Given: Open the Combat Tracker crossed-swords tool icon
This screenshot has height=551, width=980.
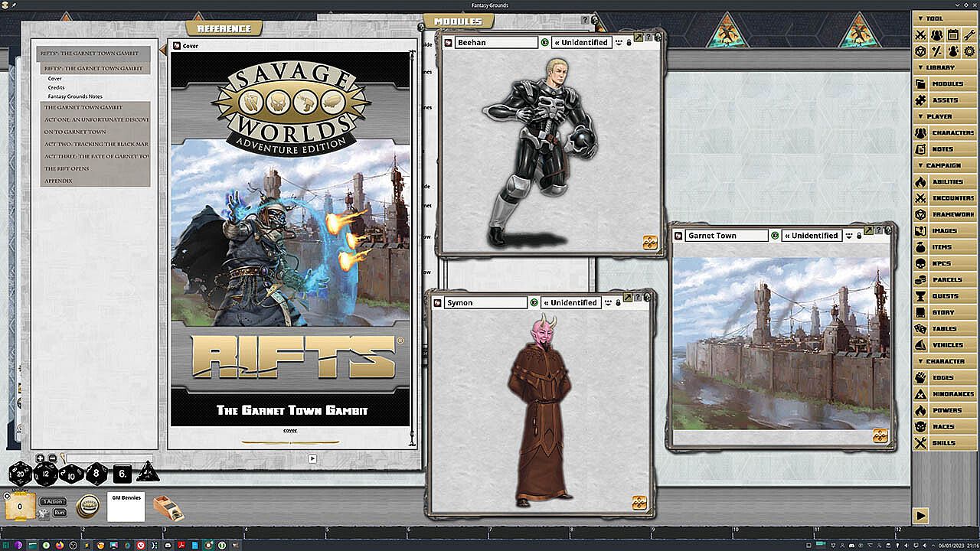Looking at the screenshot, I should [920, 35].
